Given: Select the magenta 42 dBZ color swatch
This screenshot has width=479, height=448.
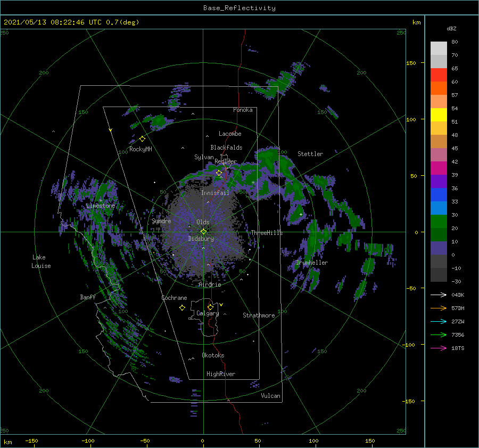Looking at the screenshot, I should (x=439, y=168).
